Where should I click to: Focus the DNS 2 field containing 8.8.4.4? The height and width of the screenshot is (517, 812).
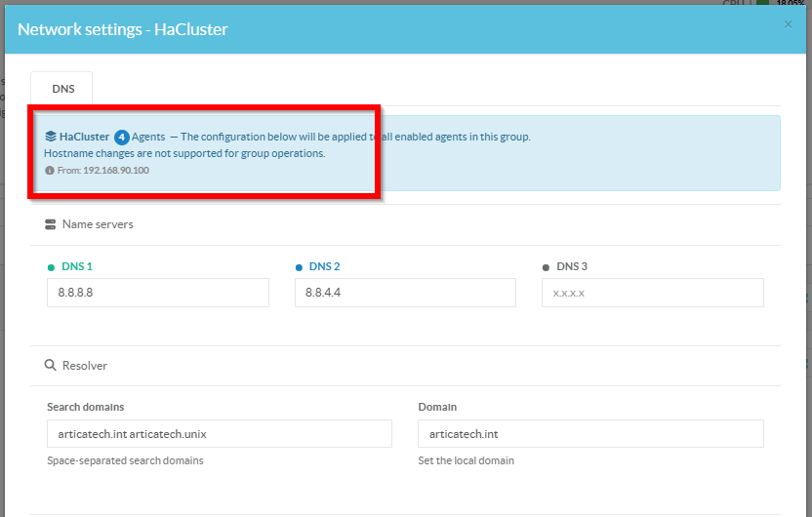405,293
